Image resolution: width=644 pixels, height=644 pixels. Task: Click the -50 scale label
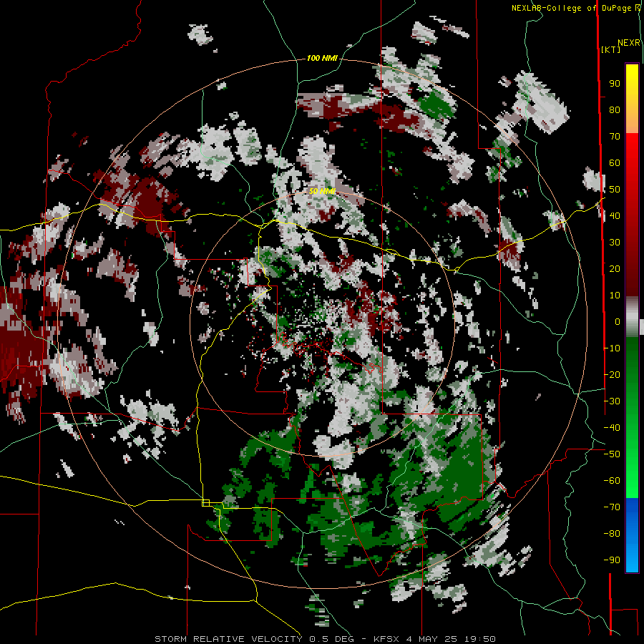click(x=612, y=454)
